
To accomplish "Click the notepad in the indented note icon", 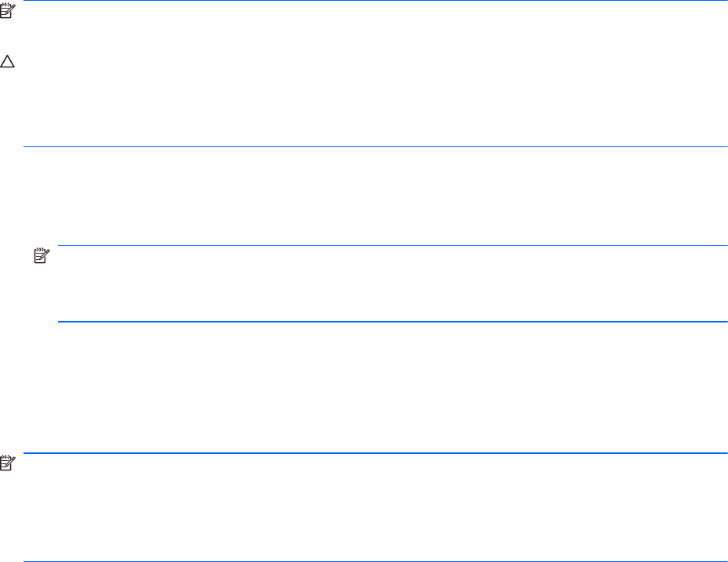I will (x=39, y=257).
